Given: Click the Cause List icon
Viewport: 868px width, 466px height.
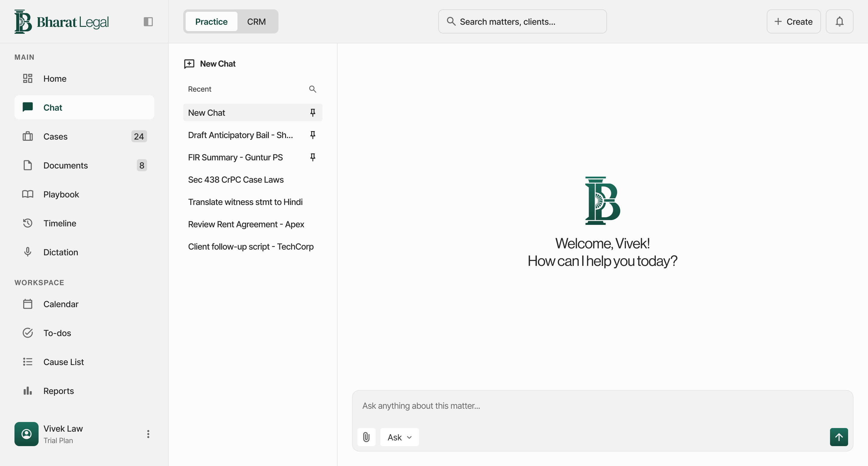Looking at the screenshot, I should 28,362.
